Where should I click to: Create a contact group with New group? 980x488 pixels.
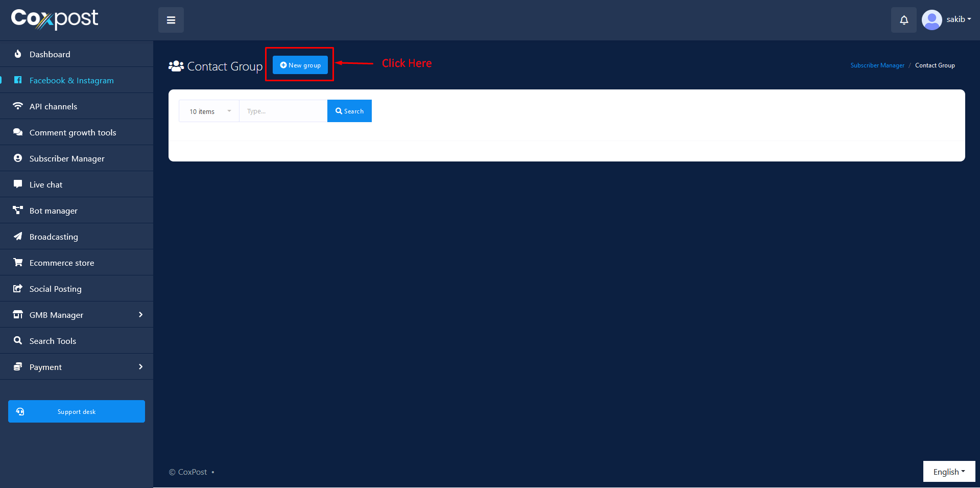pyautogui.click(x=300, y=65)
